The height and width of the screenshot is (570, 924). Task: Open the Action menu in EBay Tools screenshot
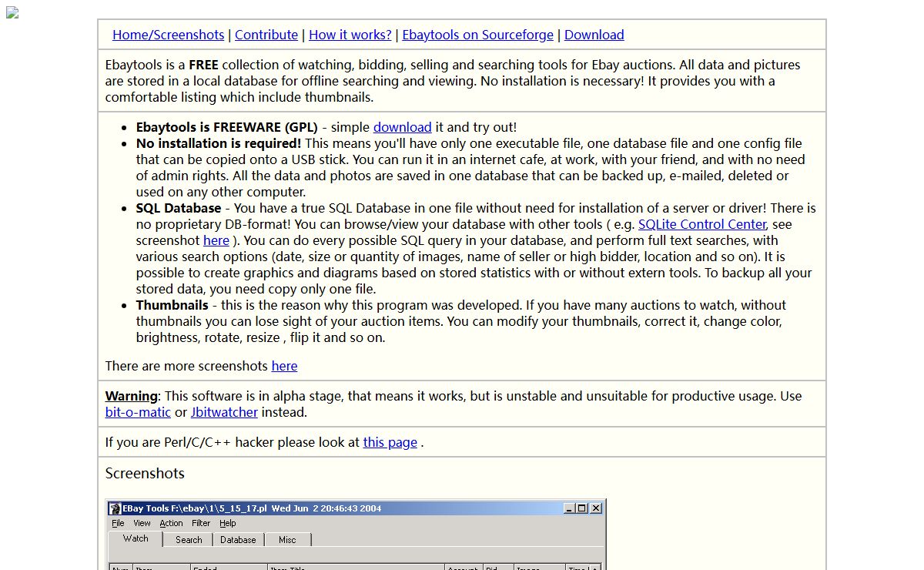click(171, 523)
